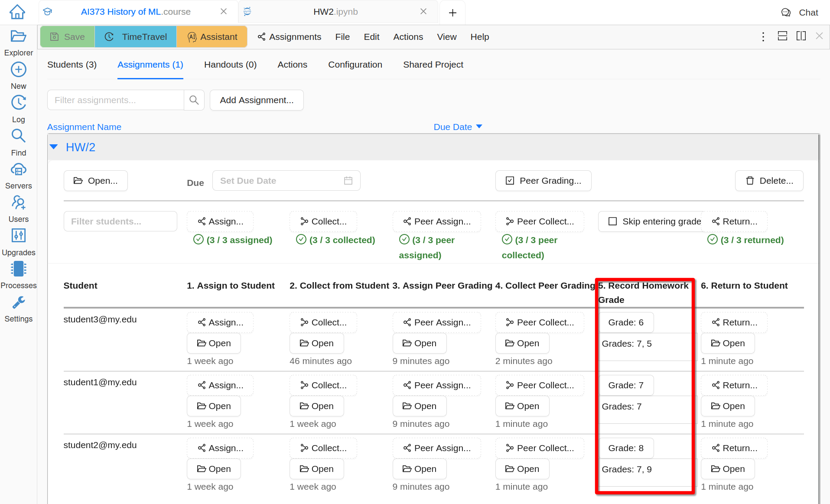This screenshot has height=504, width=830.
Task: Click the TimeTravel button
Action: (136, 37)
